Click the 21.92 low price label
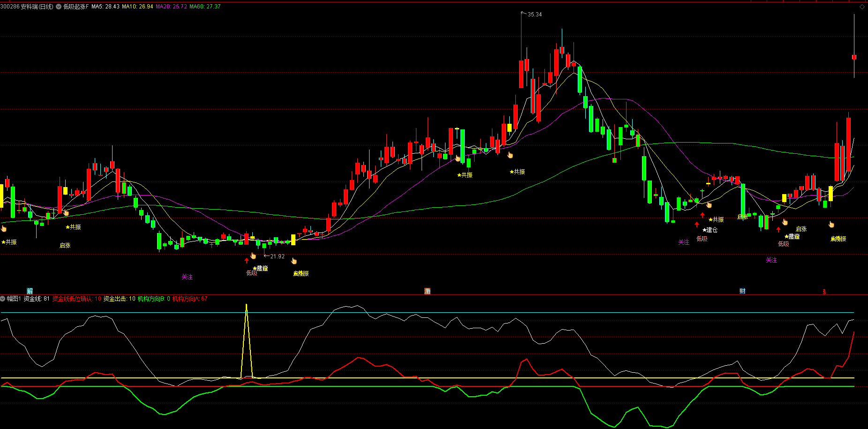Screen dimensions: 868x429 pos(278,256)
